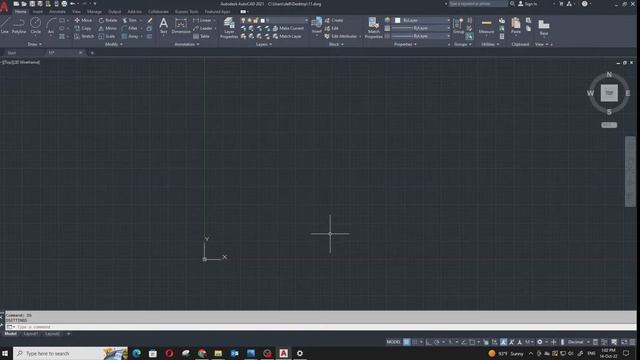Image resolution: width=640 pixels, height=360 pixels.
Task: Select the Arc tool
Action: (51, 25)
